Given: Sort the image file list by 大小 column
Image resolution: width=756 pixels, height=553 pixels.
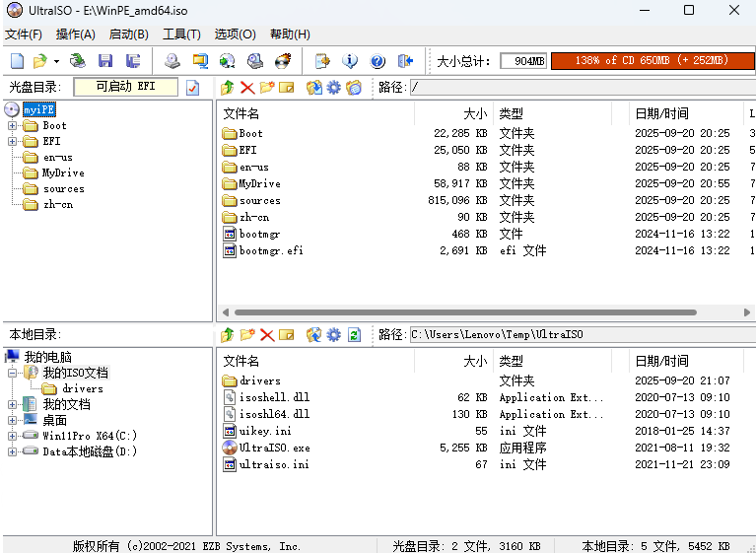Looking at the screenshot, I should [x=453, y=113].
